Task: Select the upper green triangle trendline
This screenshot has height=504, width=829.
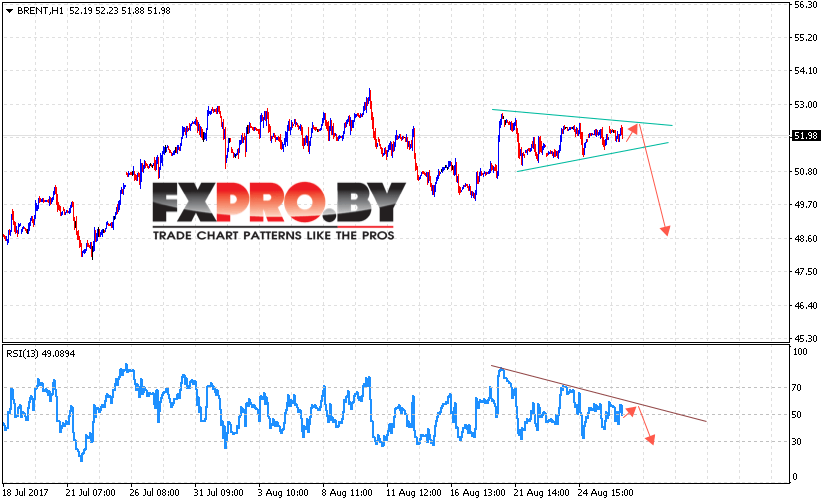Action: [582, 117]
